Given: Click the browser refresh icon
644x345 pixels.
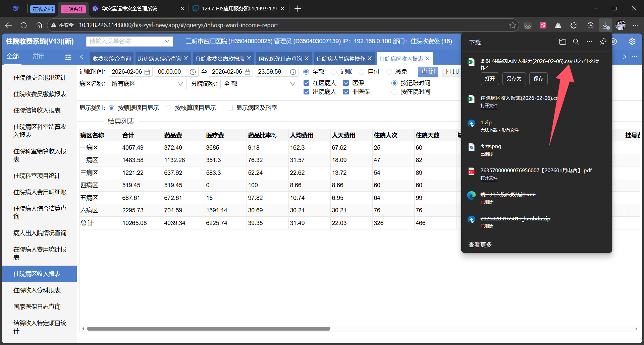Looking at the screenshot, I should coord(23,25).
